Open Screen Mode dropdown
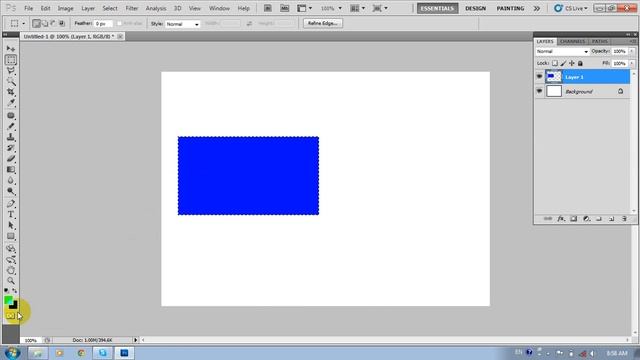Viewport: 640px width, 360px height. click(380, 8)
